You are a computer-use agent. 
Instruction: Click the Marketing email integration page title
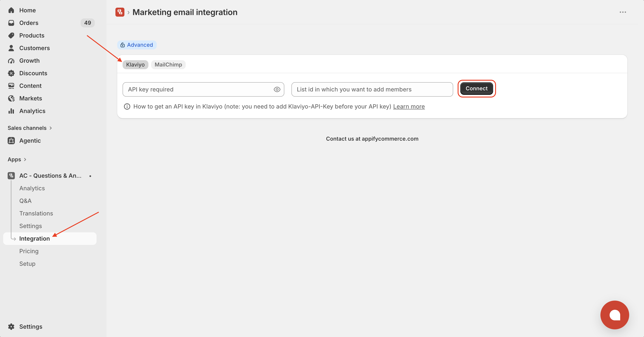tap(185, 12)
